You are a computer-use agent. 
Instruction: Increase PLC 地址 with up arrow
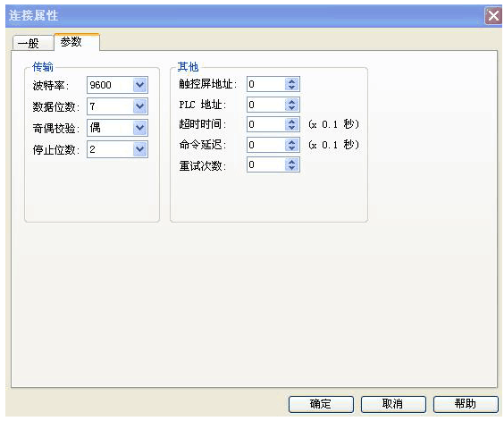tap(291, 102)
